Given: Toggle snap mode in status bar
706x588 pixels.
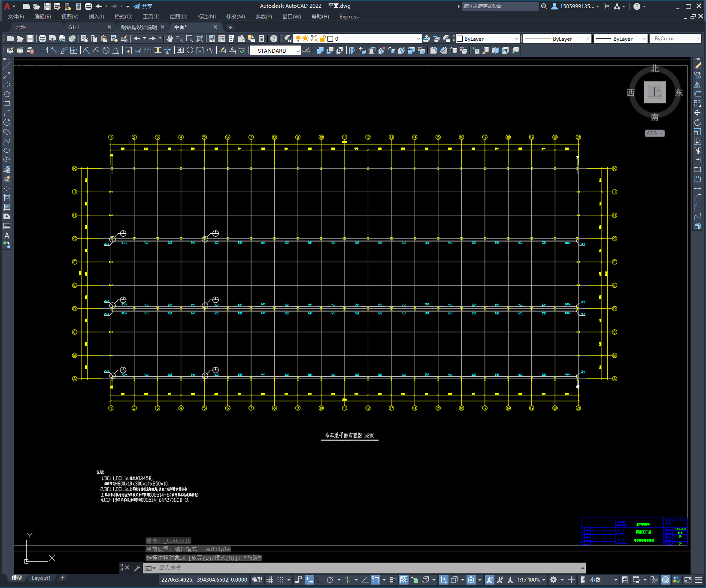Looking at the screenshot, I should point(280,580).
